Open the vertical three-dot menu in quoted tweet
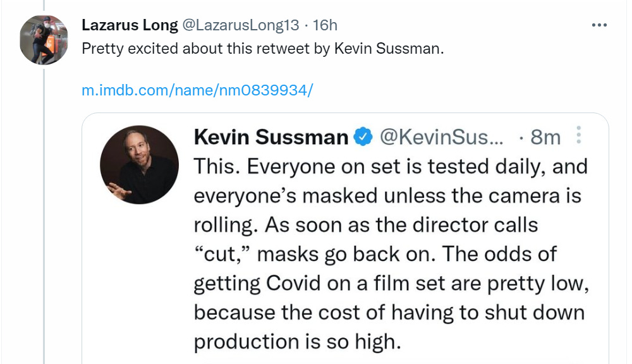 click(x=578, y=136)
